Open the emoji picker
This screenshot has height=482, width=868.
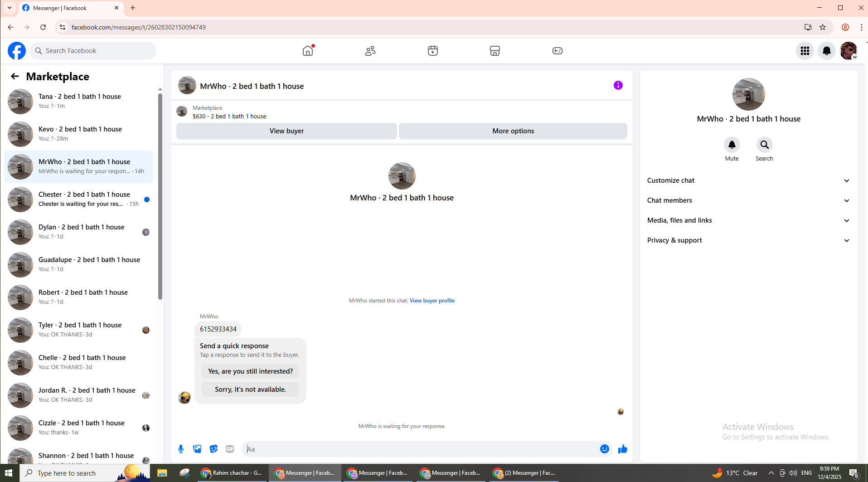point(605,449)
